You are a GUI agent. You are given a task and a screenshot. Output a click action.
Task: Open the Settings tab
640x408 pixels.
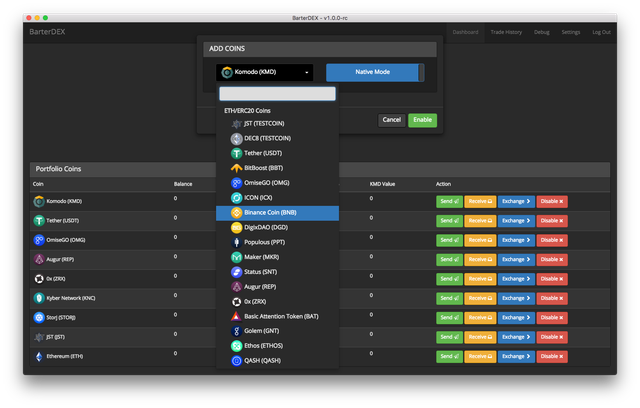[571, 32]
